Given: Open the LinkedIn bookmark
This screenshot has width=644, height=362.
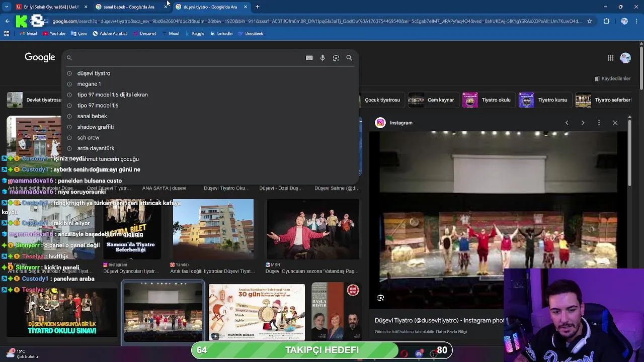Looking at the screenshot, I should [221, 34].
